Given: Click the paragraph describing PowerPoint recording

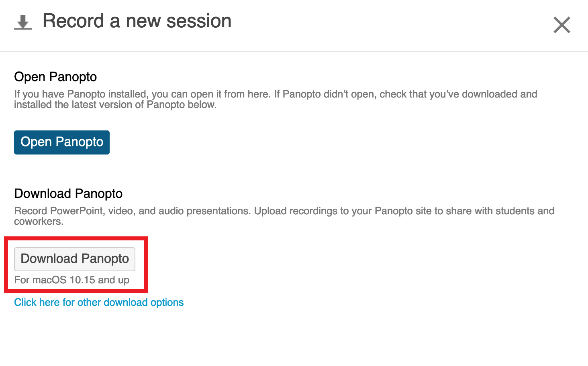Looking at the screenshot, I should (281, 211).
